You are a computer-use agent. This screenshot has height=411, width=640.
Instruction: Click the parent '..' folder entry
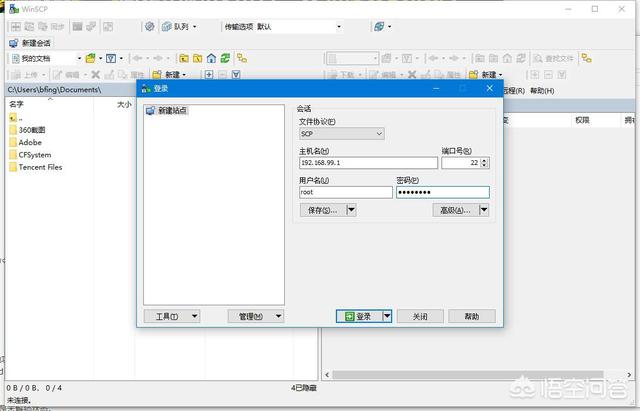click(16, 118)
